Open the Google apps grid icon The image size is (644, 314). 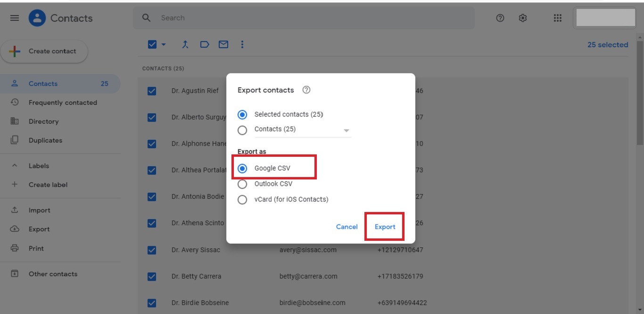[558, 18]
